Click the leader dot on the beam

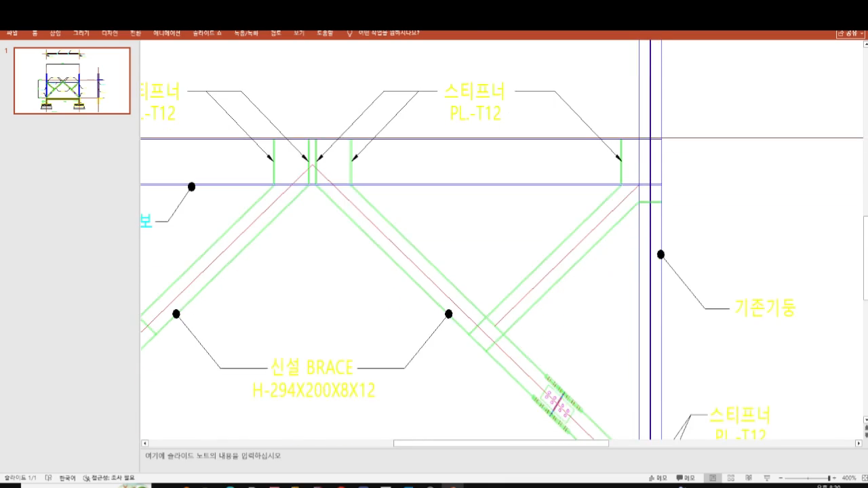[191, 187]
